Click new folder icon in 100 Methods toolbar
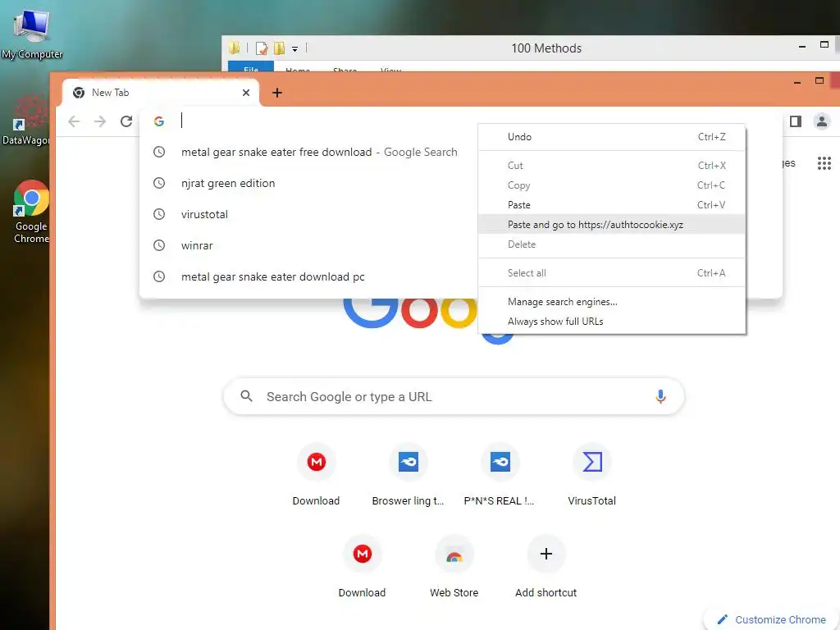 pyautogui.click(x=279, y=48)
